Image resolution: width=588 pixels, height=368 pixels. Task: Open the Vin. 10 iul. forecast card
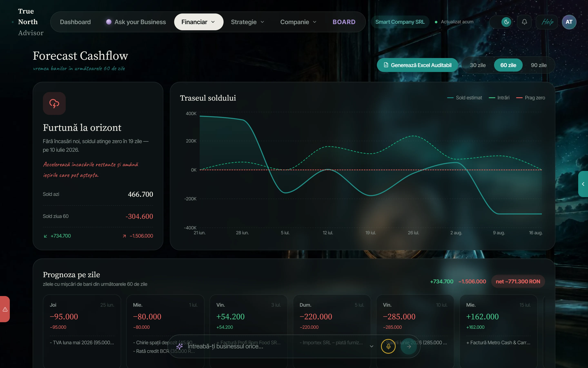[415, 331]
